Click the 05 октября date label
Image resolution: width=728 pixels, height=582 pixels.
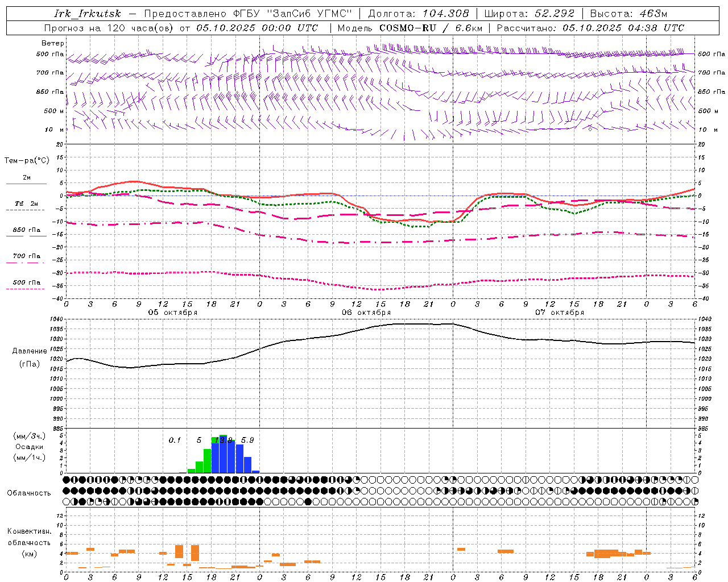pyautogui.click(x=173, y=313)
